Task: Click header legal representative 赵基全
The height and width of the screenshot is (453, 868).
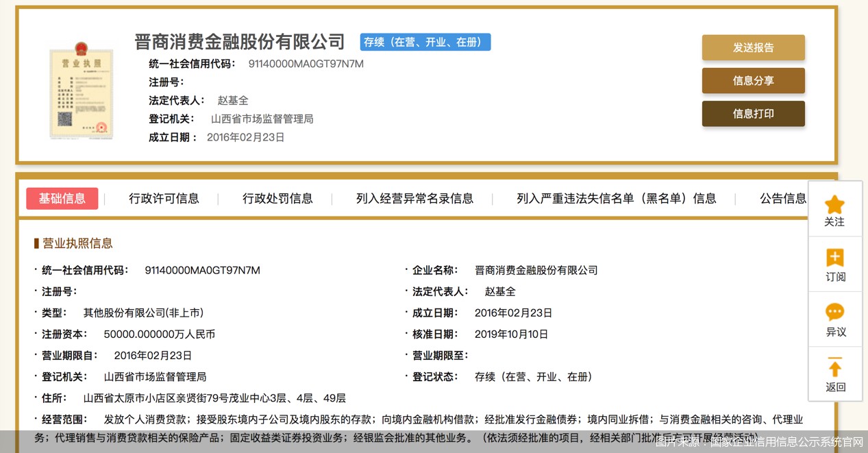Action: 233,101
